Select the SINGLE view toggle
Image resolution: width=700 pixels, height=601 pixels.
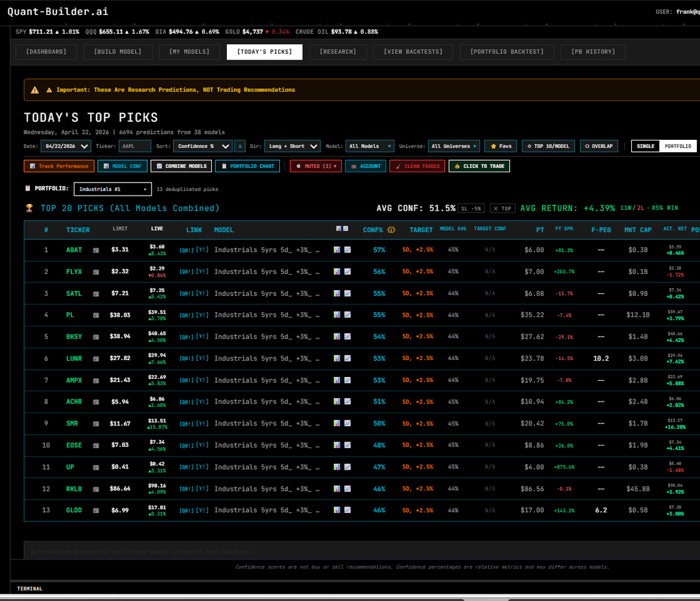coord(645,146)
